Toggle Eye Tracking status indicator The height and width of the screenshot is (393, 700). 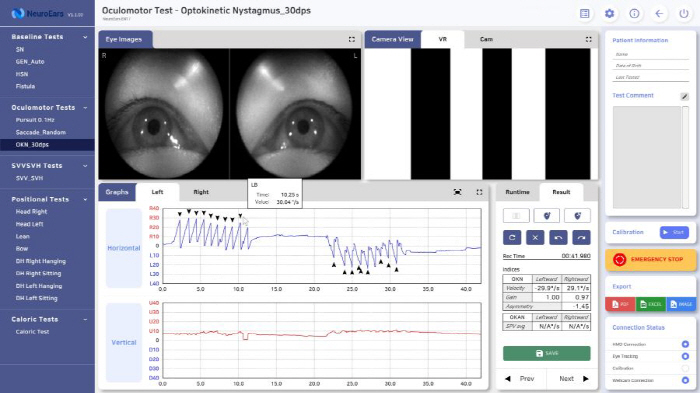coord(685,356)
